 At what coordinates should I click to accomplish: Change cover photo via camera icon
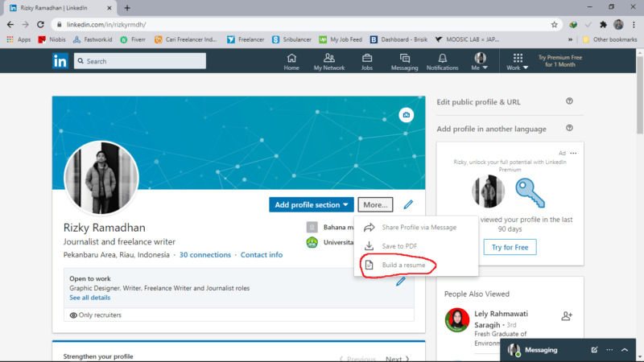[407, 115]
